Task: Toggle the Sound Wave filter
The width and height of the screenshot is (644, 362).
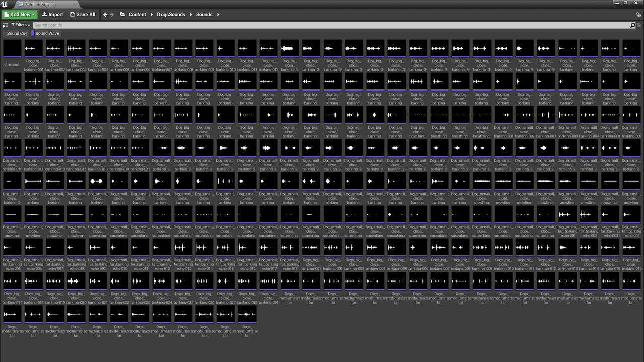Action: (x=46, y=33)
